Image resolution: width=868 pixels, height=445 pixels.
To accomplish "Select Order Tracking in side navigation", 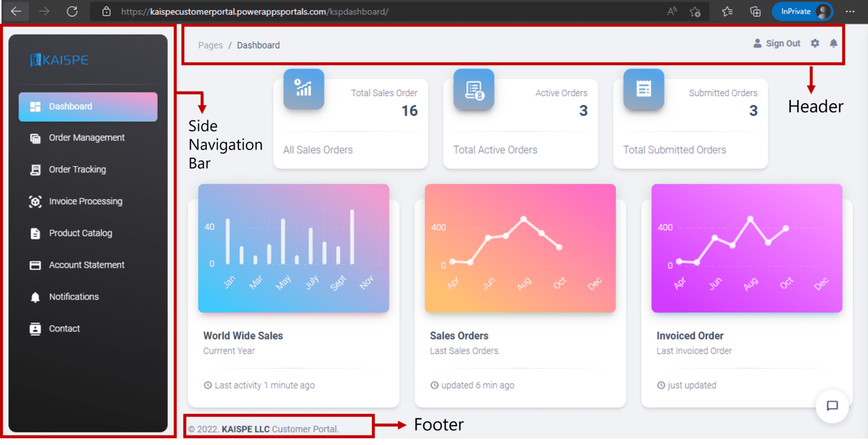I will 78,169.
